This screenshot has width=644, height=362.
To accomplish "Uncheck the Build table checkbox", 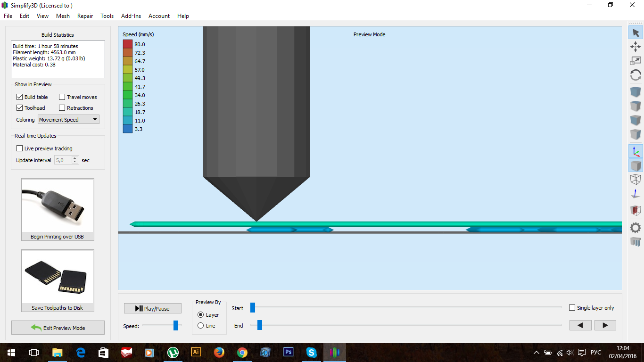I will (19, 97).
